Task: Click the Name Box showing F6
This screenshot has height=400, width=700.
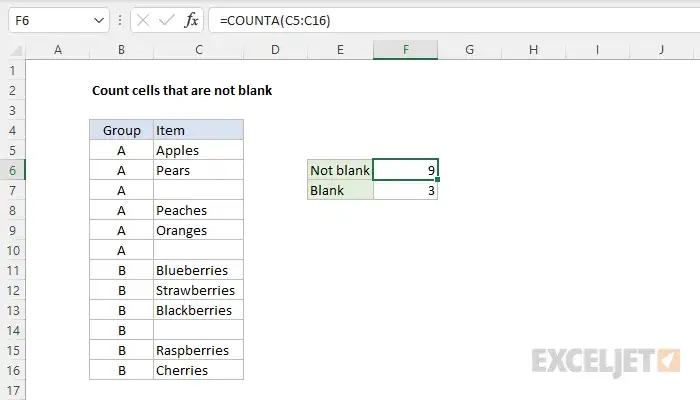Action: 45,20
